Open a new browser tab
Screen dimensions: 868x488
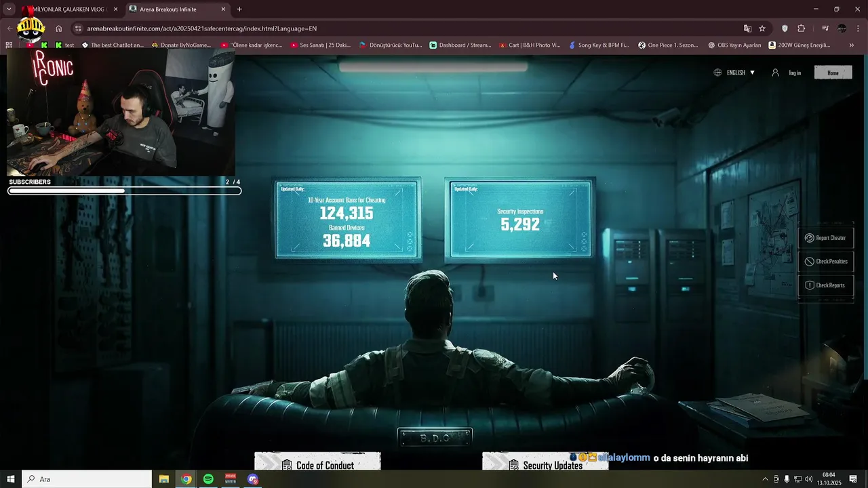coord(239,9)
